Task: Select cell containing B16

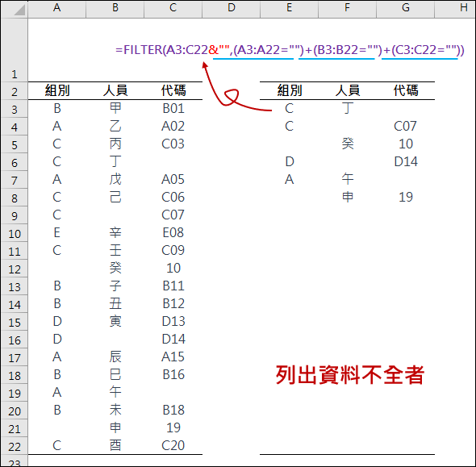Action: 173,374
